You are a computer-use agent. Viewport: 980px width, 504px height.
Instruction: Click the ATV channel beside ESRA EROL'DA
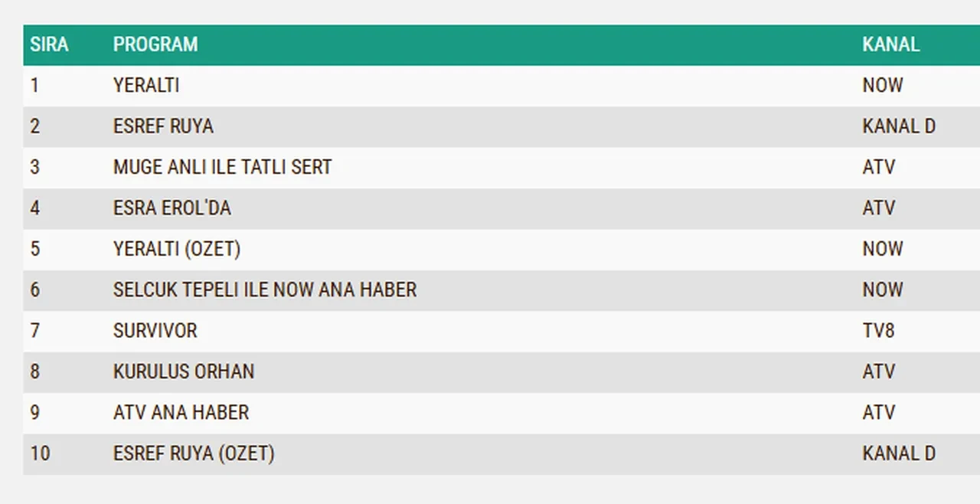[x=878, y=208]
